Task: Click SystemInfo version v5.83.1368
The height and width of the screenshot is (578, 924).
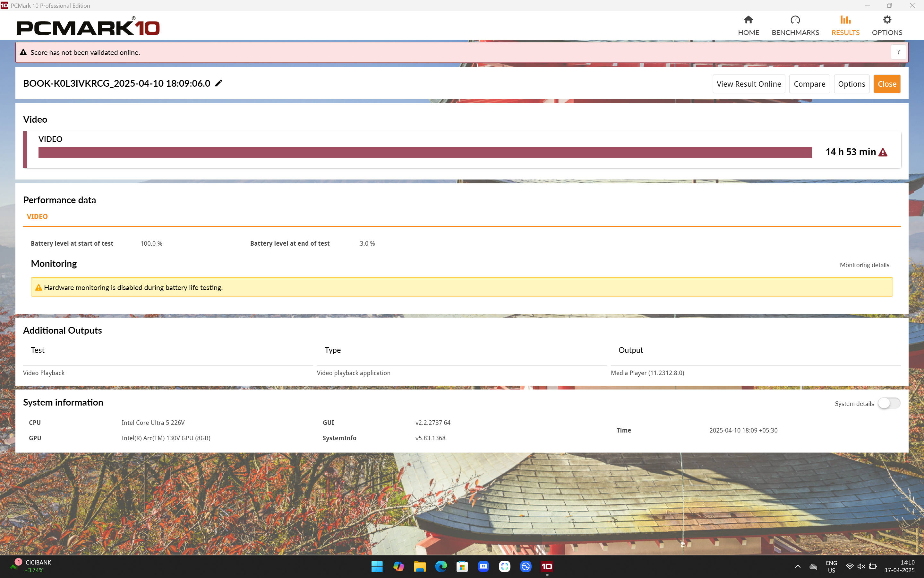Action: coord(430,438)
